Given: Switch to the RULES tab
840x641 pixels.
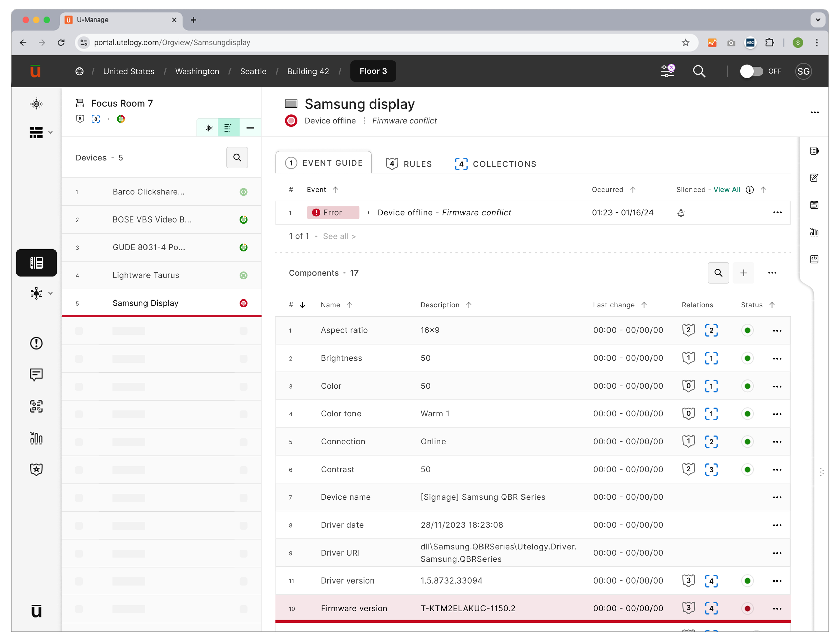Looking at the screenshot, I should (x=409, y=164).
